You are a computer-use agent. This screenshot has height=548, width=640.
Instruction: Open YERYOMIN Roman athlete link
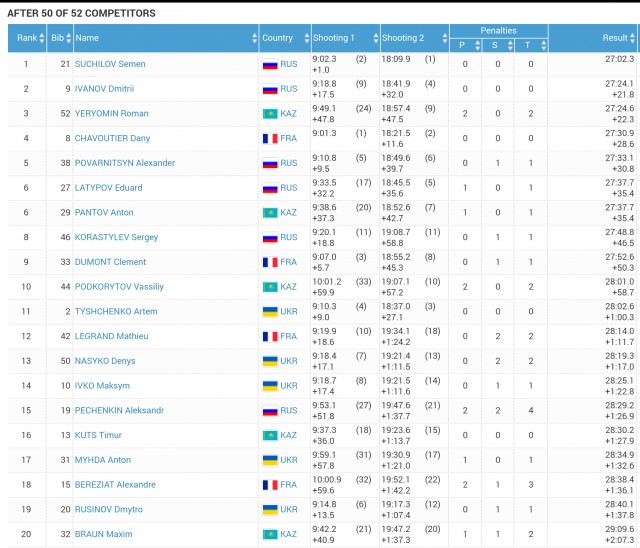(x=111, y=113)
